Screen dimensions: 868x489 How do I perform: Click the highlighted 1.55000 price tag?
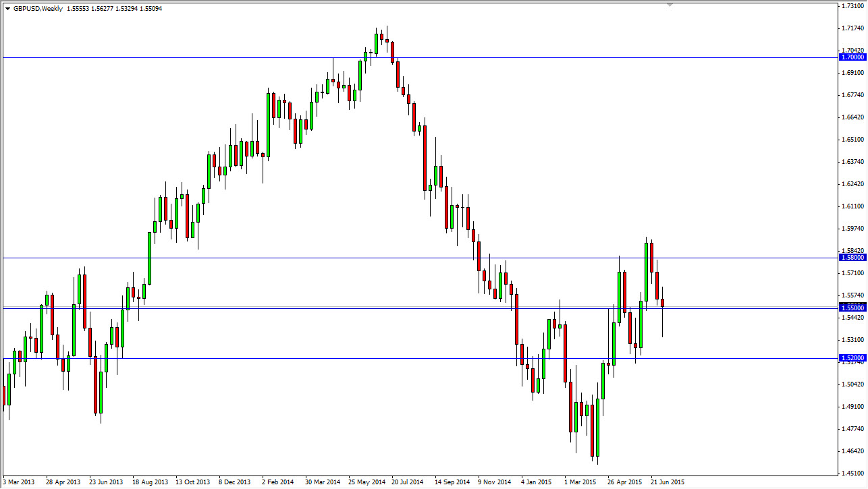(852, 307)
